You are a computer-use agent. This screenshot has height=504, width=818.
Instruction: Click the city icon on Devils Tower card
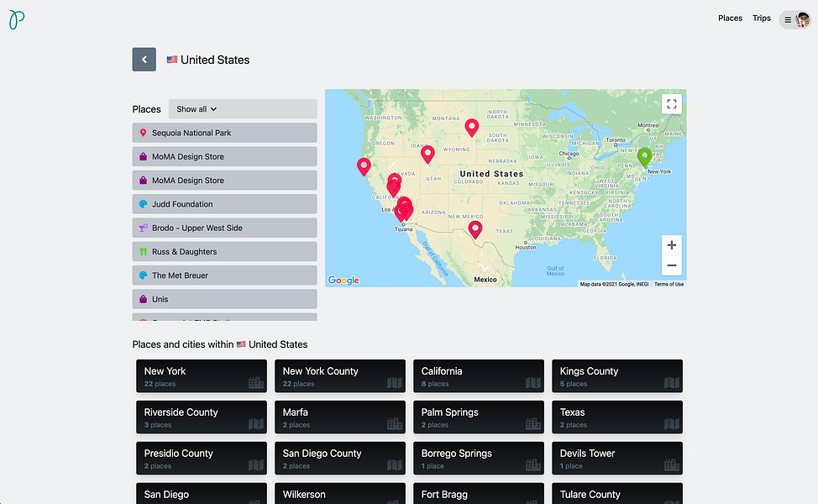[671, 465]
